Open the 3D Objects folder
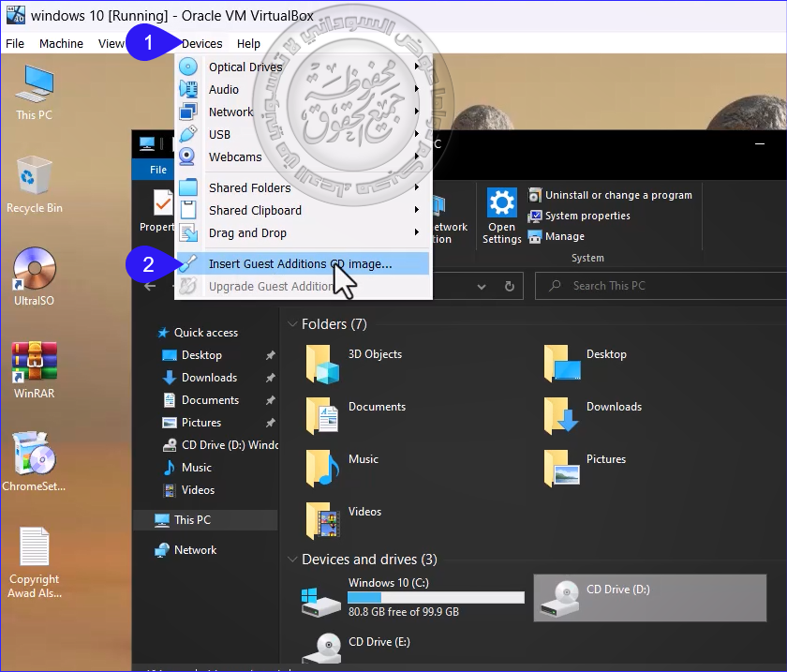 click(x=321, y=363)
